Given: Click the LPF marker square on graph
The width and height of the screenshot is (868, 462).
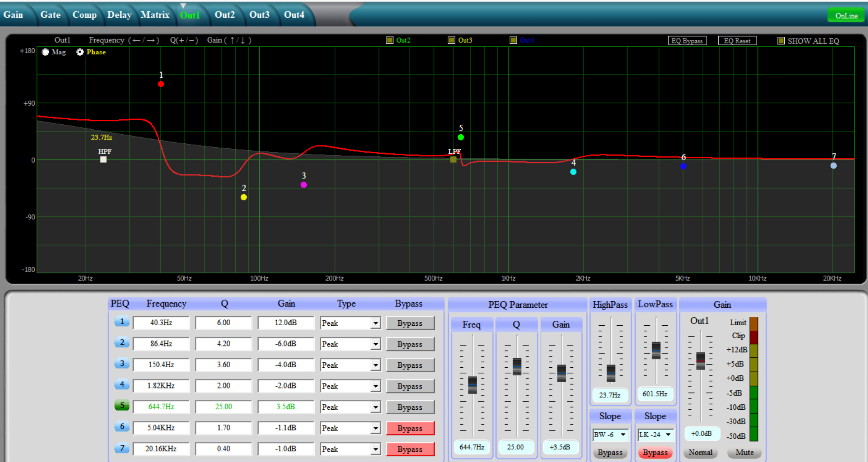Looking at the screenshot, I should click(453, 159).
